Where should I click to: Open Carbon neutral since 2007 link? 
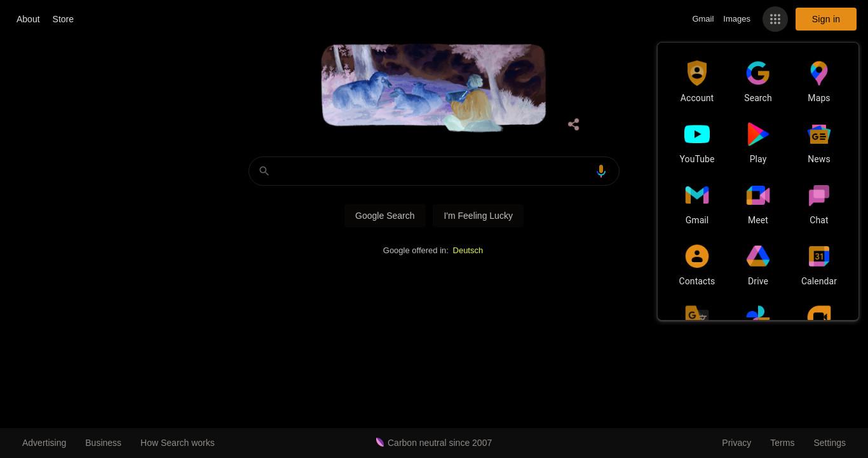(x=440, y=443)
